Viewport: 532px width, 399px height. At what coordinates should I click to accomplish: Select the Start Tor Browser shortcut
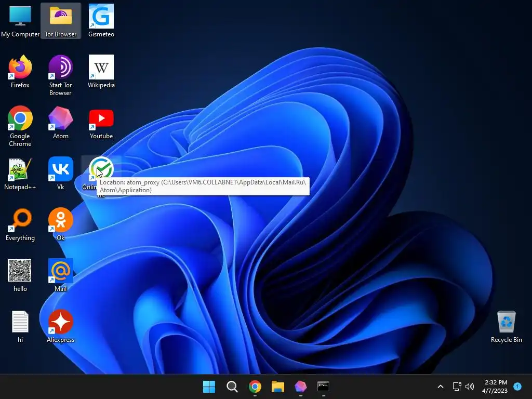click(x=61, y=75)
